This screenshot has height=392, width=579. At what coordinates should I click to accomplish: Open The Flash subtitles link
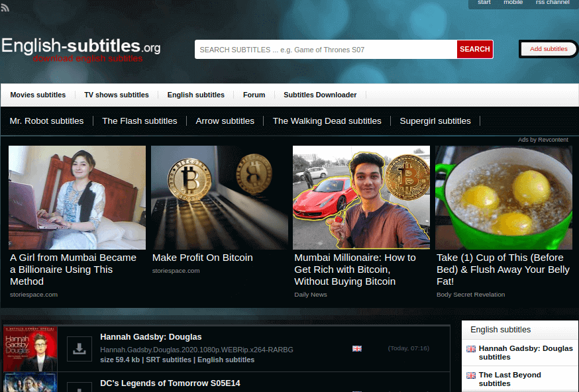(x=140, y=121)
